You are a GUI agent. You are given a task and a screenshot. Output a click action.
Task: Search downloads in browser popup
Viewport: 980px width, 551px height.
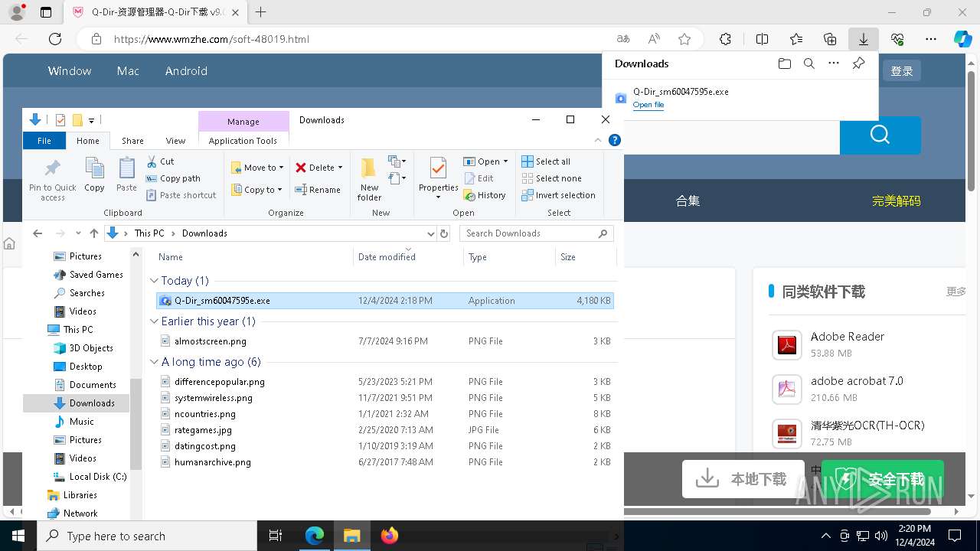pos(809,64)
